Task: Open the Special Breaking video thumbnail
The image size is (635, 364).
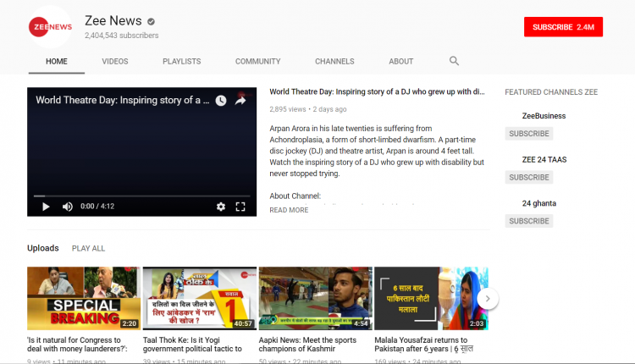Action: 84,299
